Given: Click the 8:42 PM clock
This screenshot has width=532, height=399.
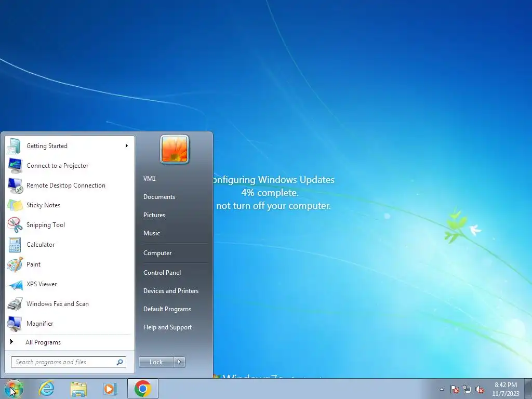Looking at the screenshot, I should tap(506, 385).
